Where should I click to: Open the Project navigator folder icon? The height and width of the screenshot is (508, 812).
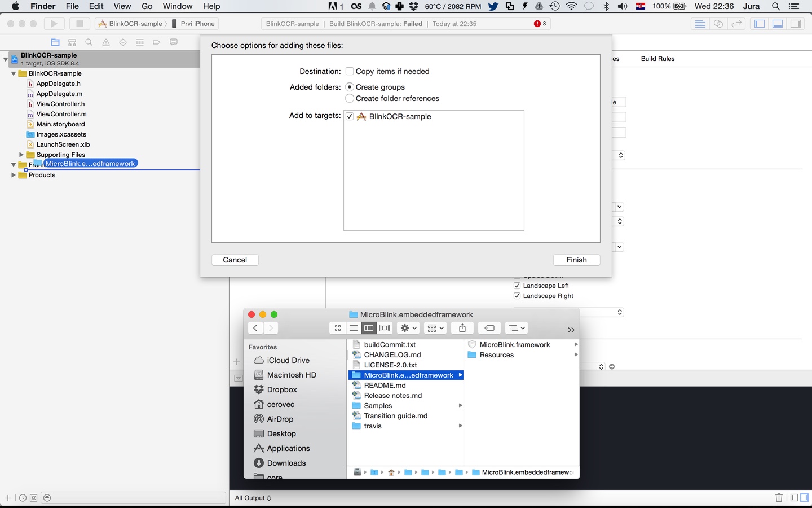55,42
